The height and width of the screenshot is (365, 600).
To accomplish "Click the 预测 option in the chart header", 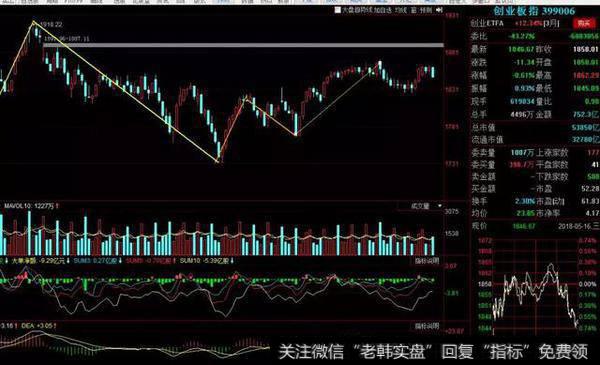I will [426, 10].
